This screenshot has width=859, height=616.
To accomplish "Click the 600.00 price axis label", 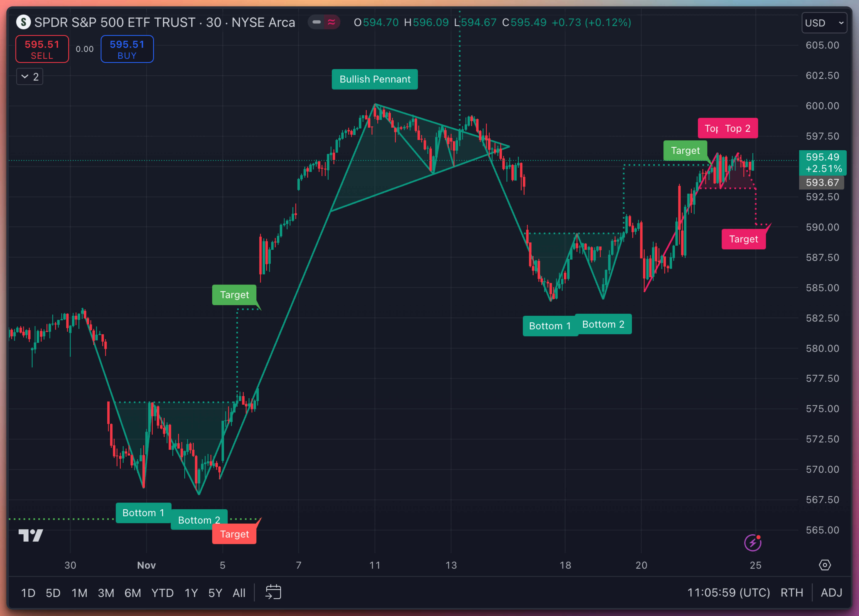I will pyautogui.click(x=823, y=106).
